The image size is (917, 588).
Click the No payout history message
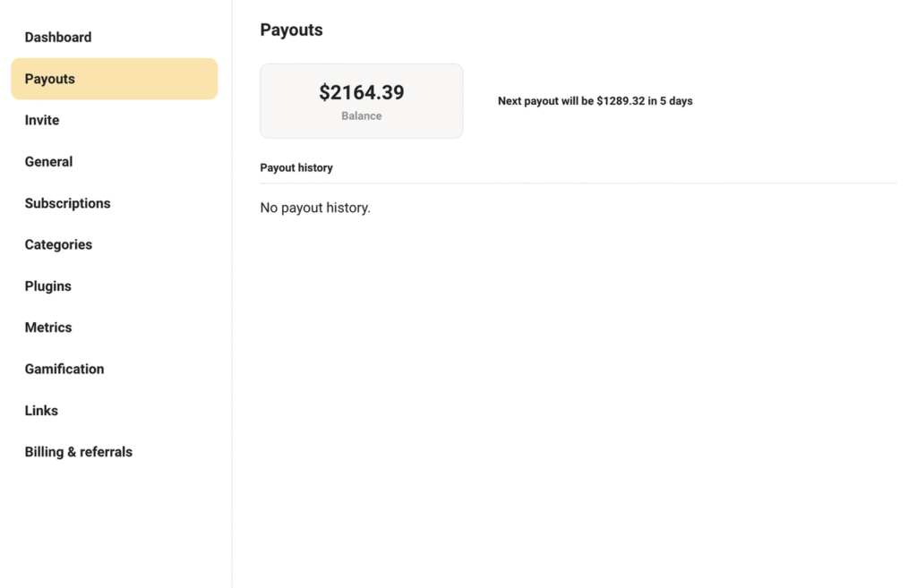click(315, 208)
